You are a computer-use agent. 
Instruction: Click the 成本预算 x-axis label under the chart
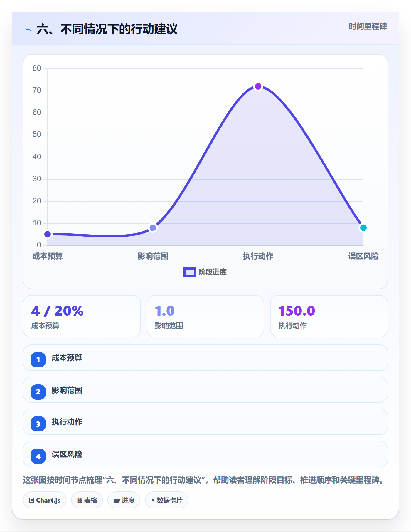[48, 256]
